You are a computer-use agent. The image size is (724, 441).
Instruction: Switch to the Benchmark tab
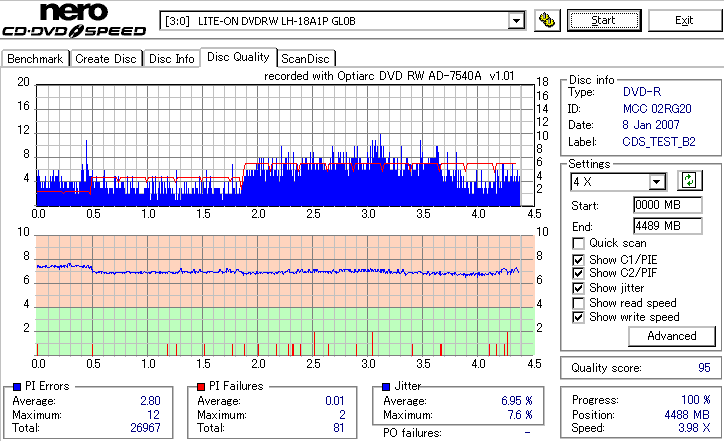click(35, 59)
